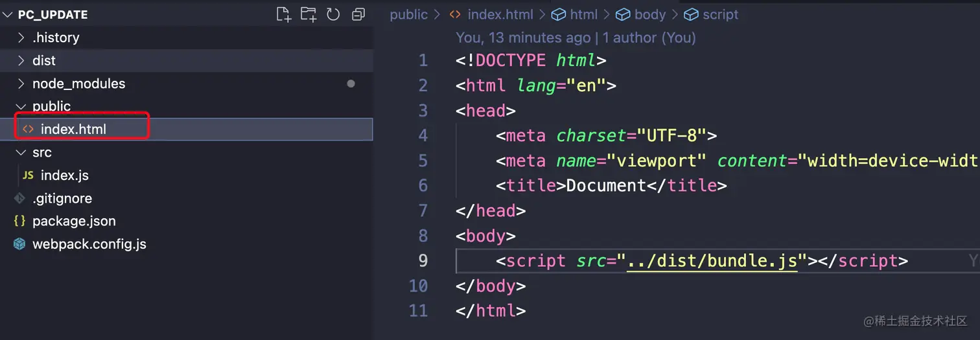Open index.html in the public folder
Image resolution: width=980 pixels, height=340 pixels.
(x=187, y=129)
